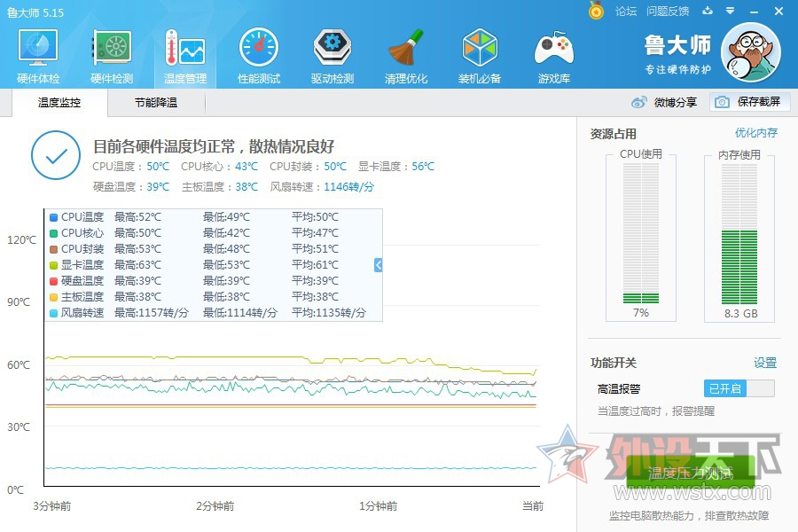Click the 2分钟前 time axis label
Viewport: 798px width, 532px height.
(215, 506)
